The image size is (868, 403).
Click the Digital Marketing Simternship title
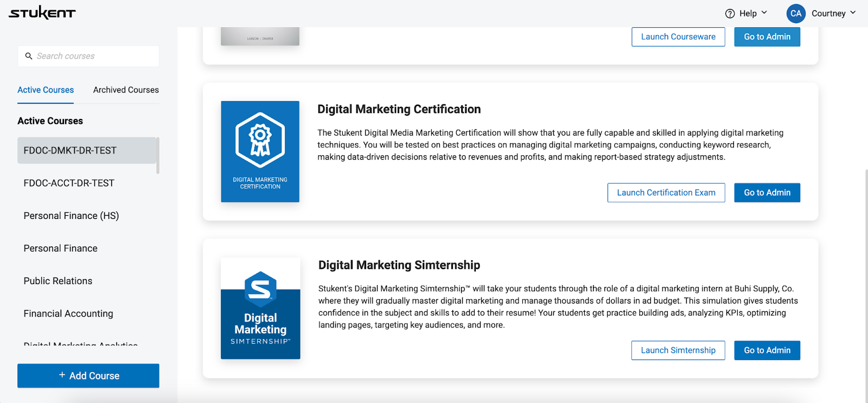coord(399,265)
